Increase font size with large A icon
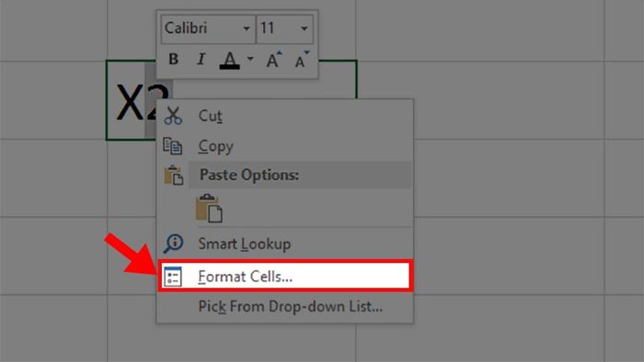 pyautogui.click(x=273, y=60)
